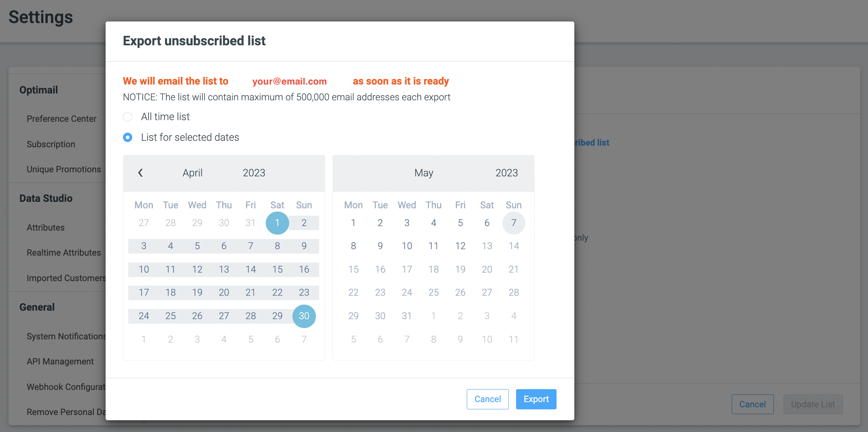Open Preference Center settings
The width and height of the screenshot is (868, 432).
click(61, 119)
